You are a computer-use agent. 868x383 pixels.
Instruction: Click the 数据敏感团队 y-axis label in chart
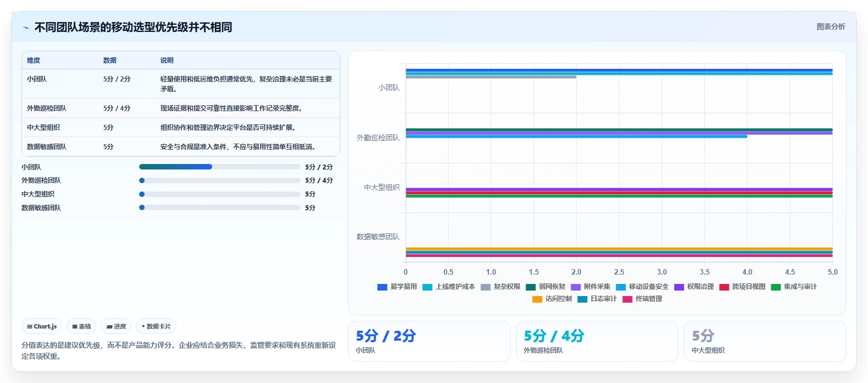click(378, 237)
